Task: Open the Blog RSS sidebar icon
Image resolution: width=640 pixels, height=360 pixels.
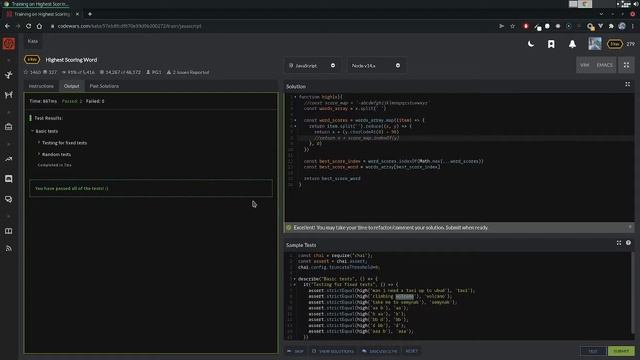Action: click(x=9, y=249)
